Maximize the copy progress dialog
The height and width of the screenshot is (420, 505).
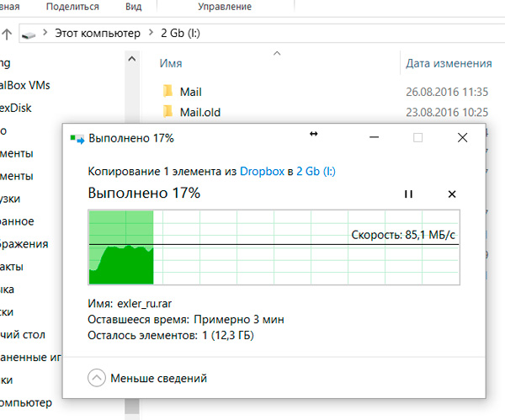[417, 137]
